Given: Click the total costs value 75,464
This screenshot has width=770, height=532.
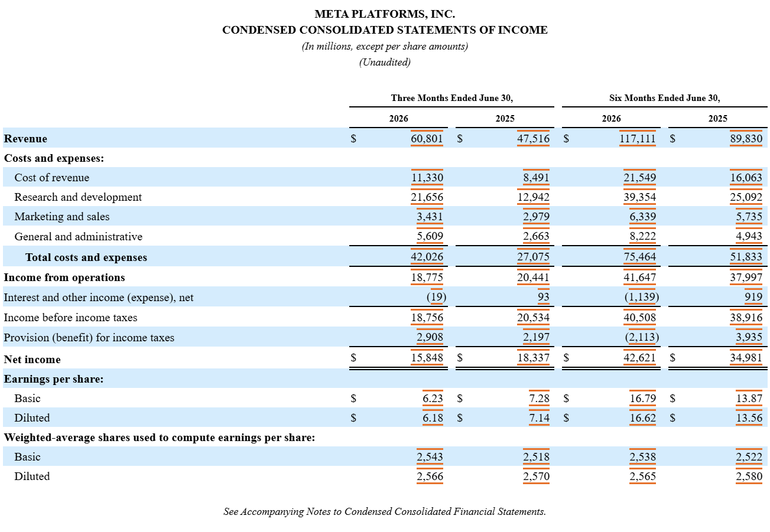Looking at the screenshot, I should [639, 257].
